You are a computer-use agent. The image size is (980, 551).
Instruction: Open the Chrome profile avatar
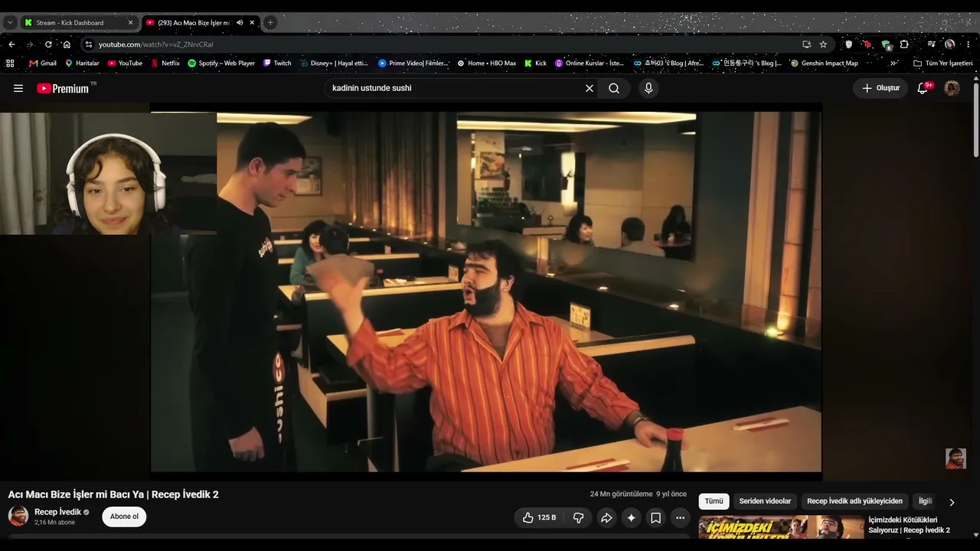click(949, 44)
